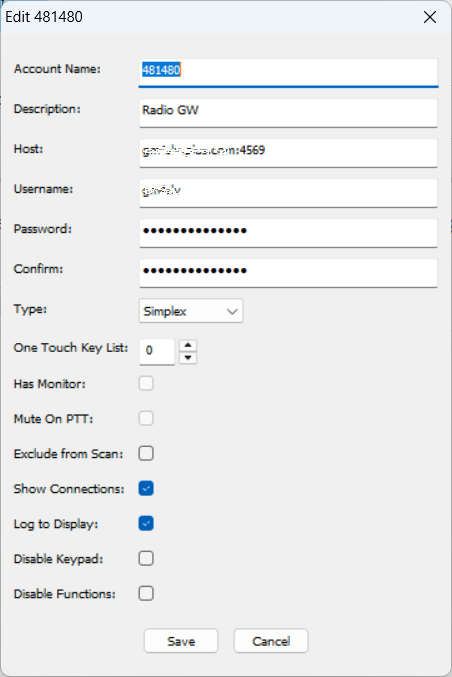Click the Password input field
This screenshot has width=452, height=677.
coord(288,233)
